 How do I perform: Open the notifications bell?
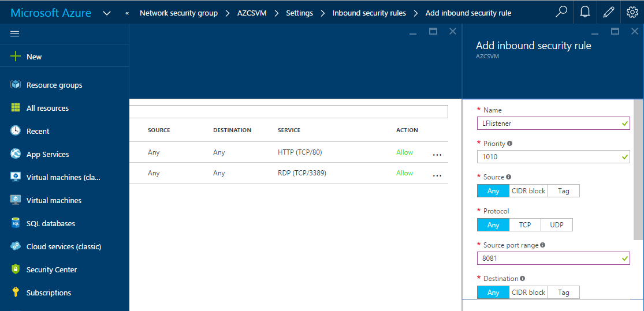(585, 12)
